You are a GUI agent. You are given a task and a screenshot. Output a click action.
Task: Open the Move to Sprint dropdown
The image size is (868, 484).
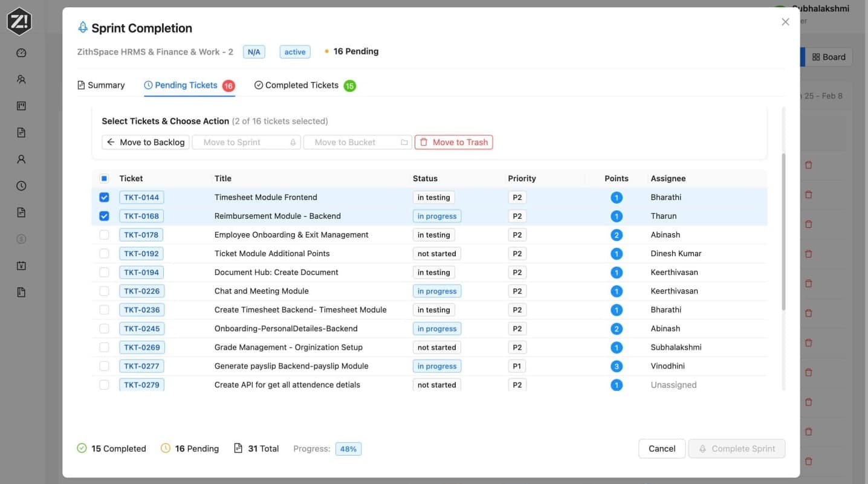pos(246,142)
